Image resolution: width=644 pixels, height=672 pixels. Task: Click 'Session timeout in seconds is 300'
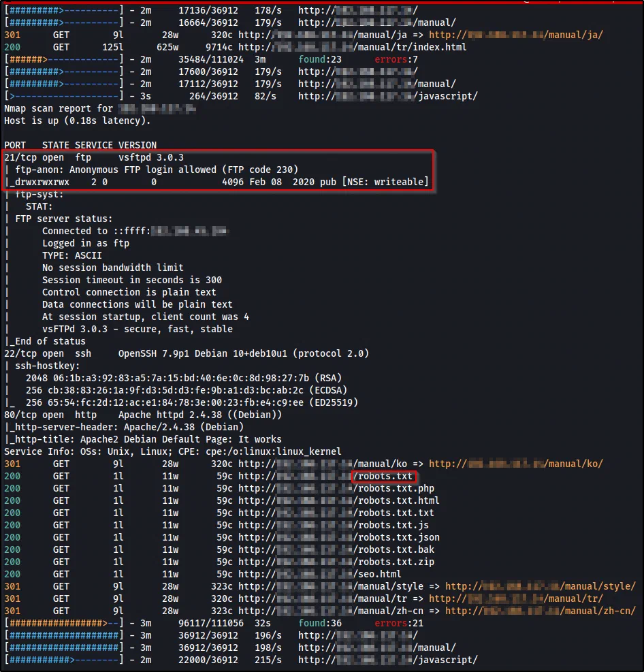point(132,280)
